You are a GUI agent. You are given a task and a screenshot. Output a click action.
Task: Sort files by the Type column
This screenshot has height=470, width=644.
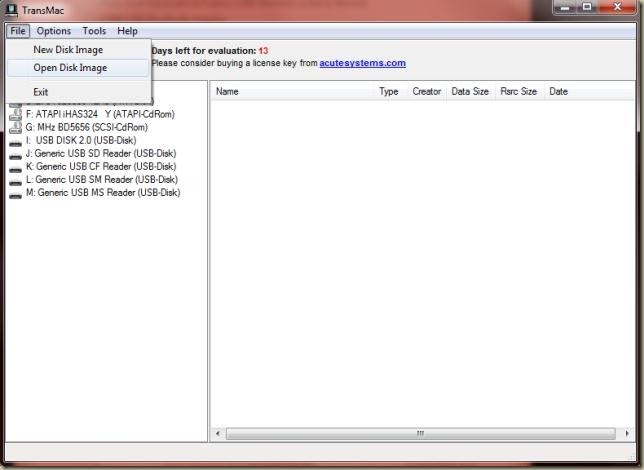(x=392, y=92)
